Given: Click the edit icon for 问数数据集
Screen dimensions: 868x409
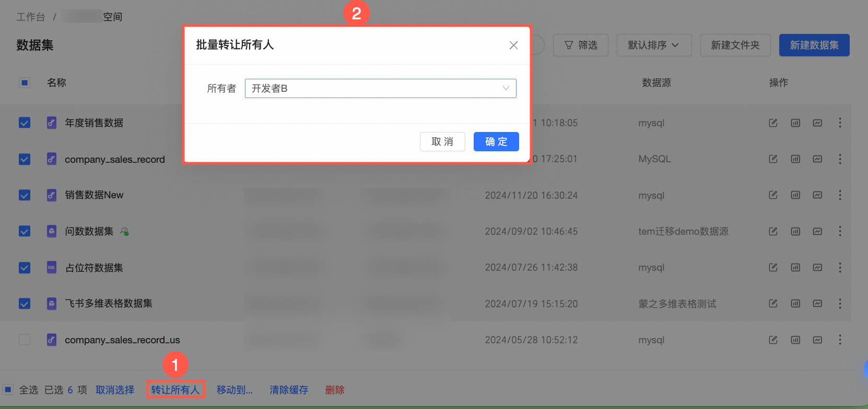Looking at the screenshot, I should tap(773, 231).
